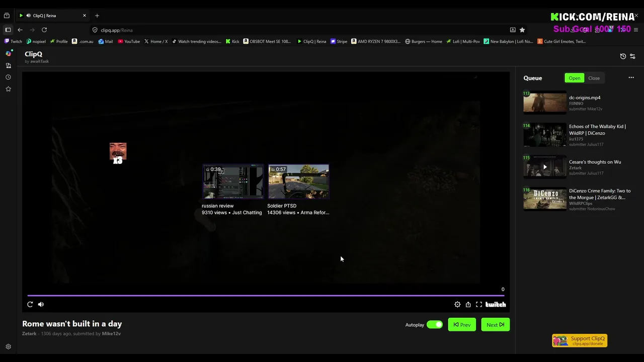644x362 pixels.
Task: Open the Home / X bookmark
Action: click(x=156, y=41)
